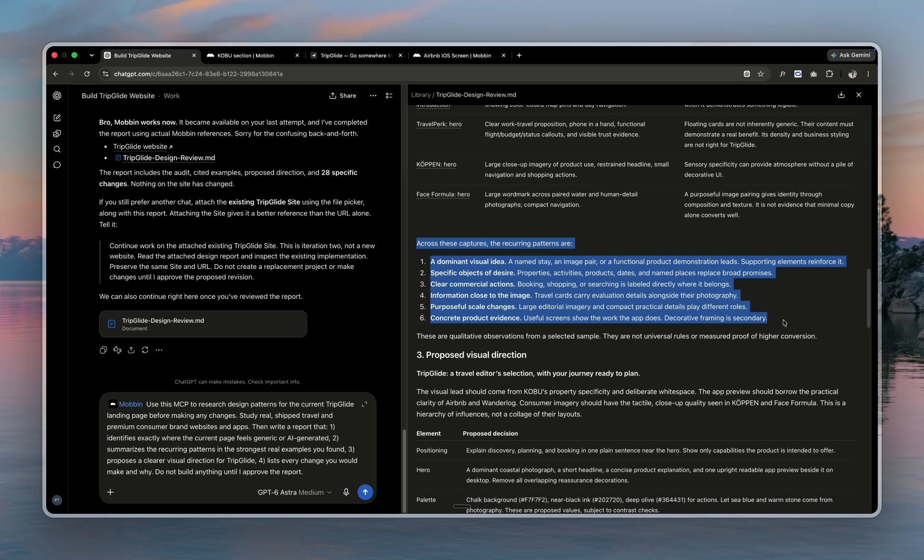
Task: Send the prompt with the blue arrow
Action: point(365,492)
